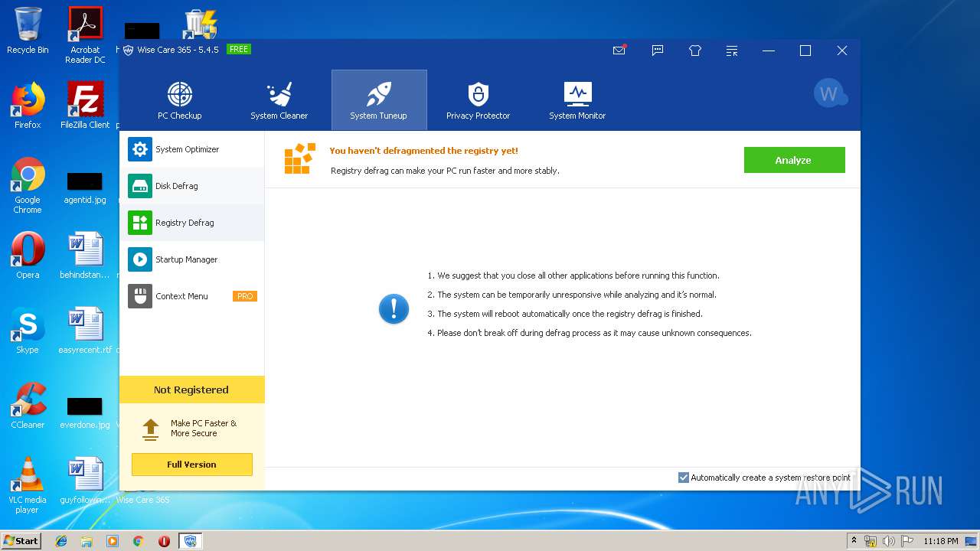Open the feedback chat icon
This screenshot has height=551, width=980.
[x=658, y=51]
